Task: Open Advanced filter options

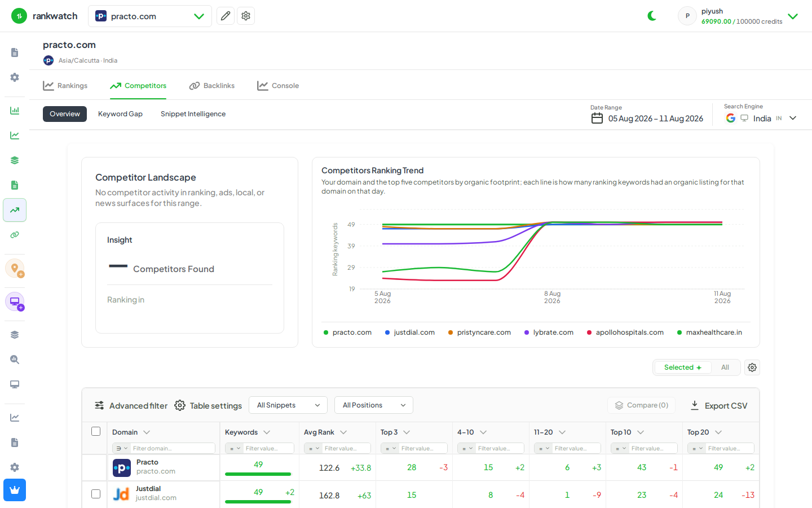Action: pos(131,406)
